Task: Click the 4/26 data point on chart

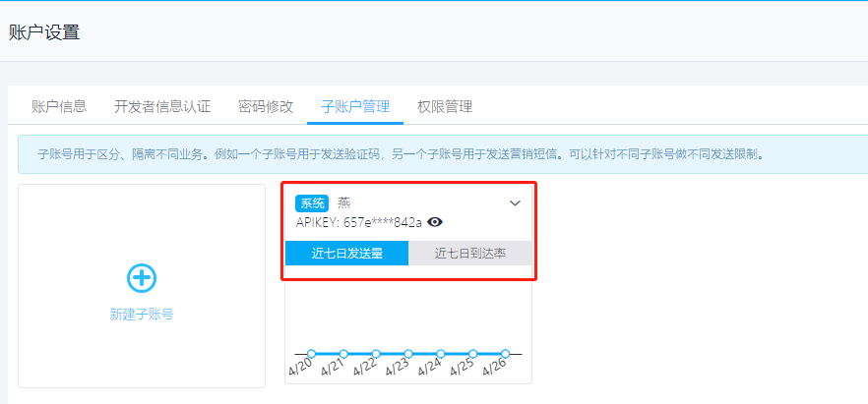Action: [x=505, y=354]
